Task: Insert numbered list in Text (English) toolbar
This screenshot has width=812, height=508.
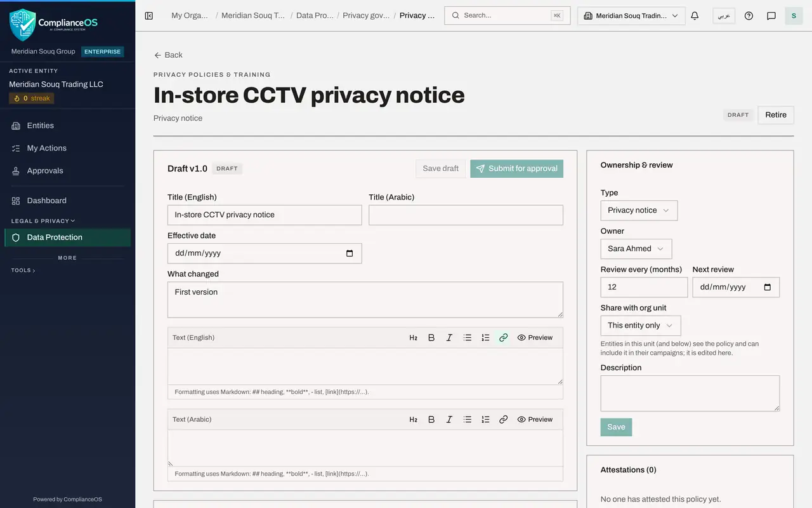Action: pos(485,338)
